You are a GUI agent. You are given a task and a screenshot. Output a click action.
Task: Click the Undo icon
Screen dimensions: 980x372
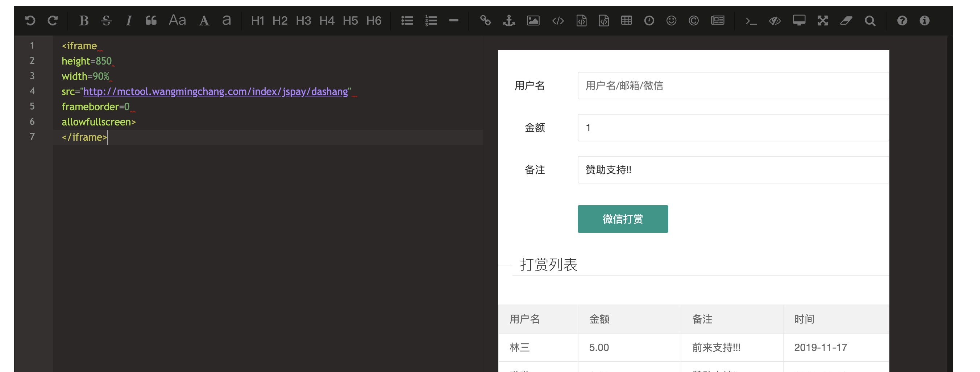[30, 21]
